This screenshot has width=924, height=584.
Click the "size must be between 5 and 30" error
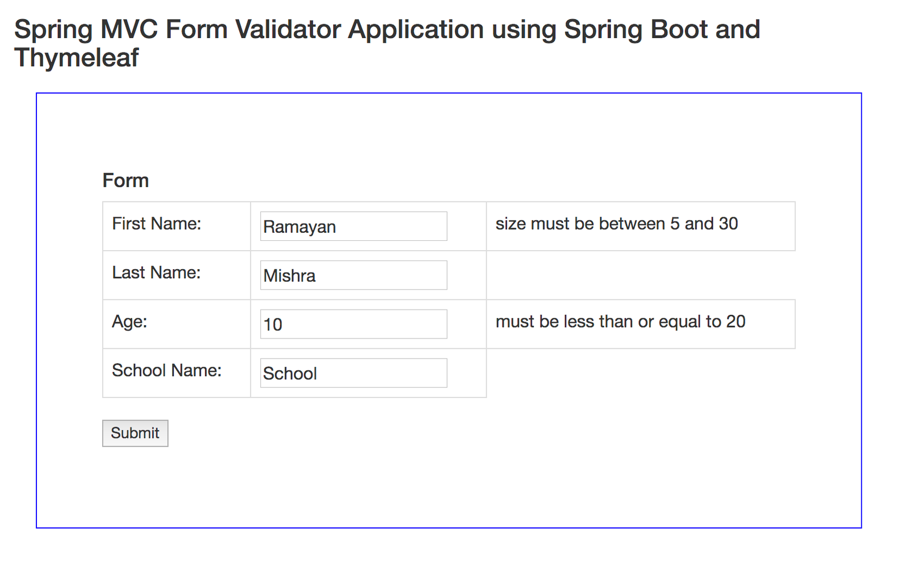point(617,224)
